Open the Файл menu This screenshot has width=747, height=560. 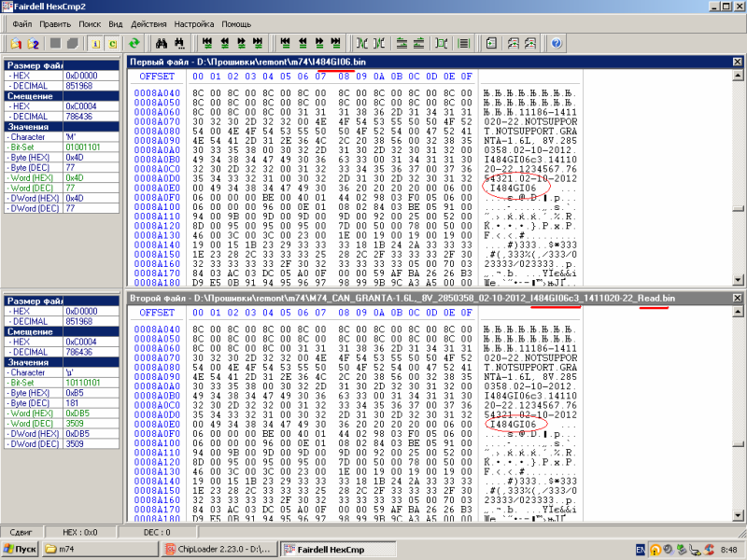[x=22, y=22]
